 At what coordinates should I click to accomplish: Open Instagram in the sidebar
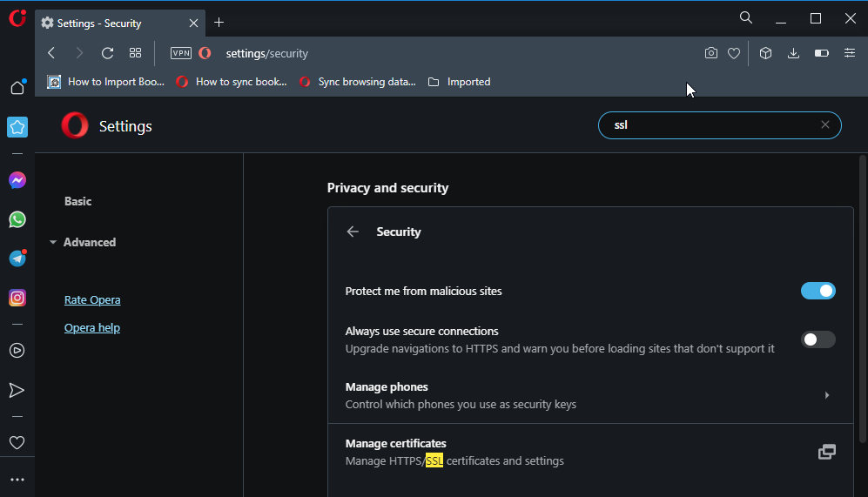click(x=17, y=298)
